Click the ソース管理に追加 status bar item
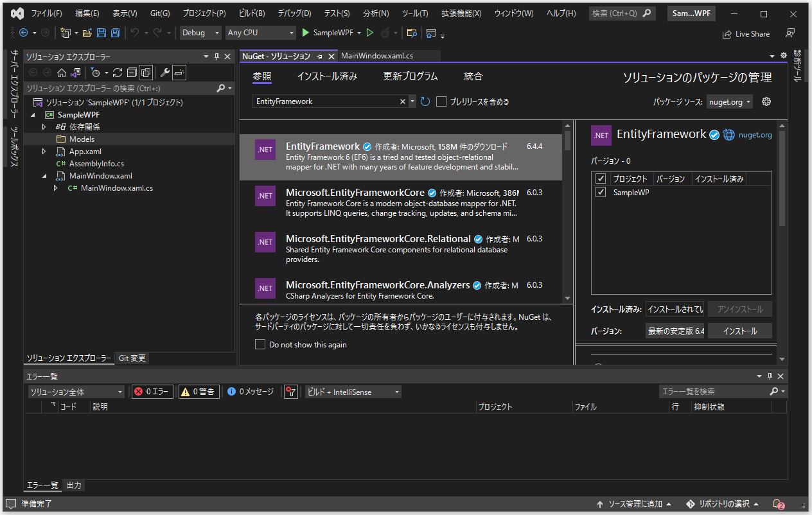This screenshot has width=812, height=515. coord(637,503)
